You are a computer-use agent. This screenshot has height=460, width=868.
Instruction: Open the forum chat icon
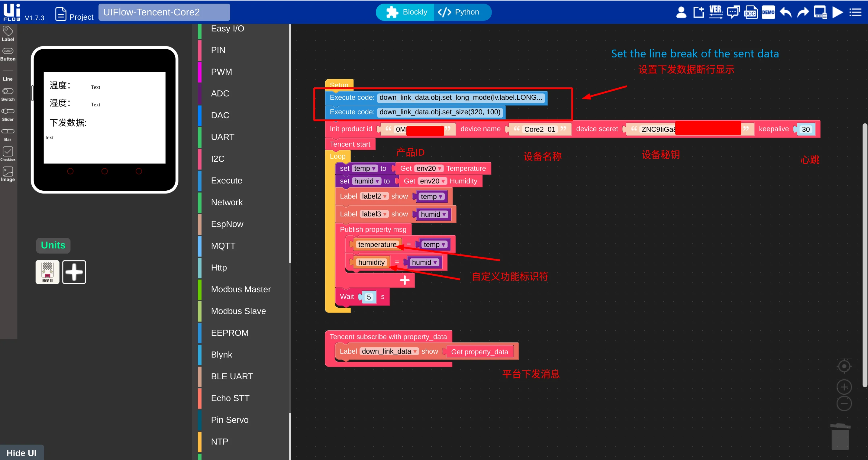[x=733, y=12]
